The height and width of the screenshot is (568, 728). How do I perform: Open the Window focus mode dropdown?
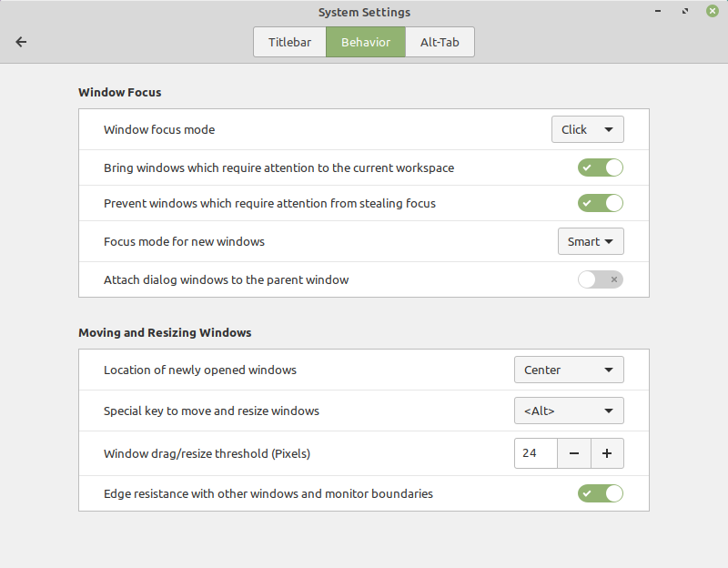(587, 129)
